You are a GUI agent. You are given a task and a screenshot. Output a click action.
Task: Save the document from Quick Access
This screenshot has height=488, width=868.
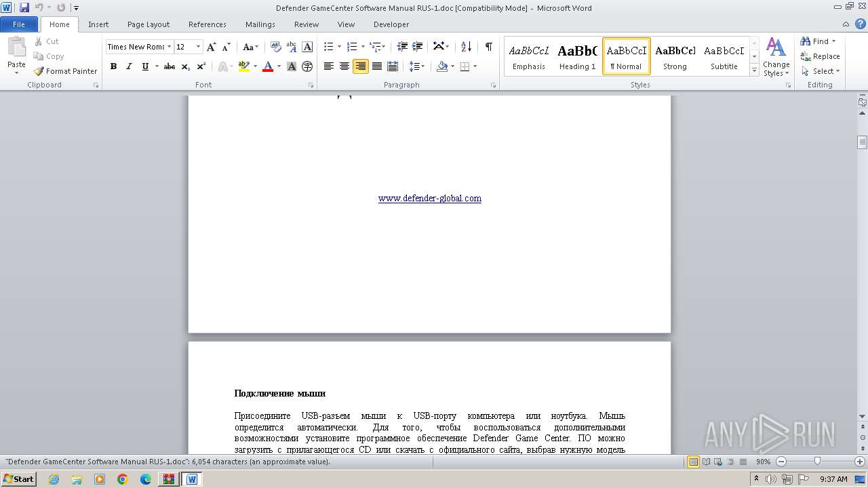(x=24, y=7)
